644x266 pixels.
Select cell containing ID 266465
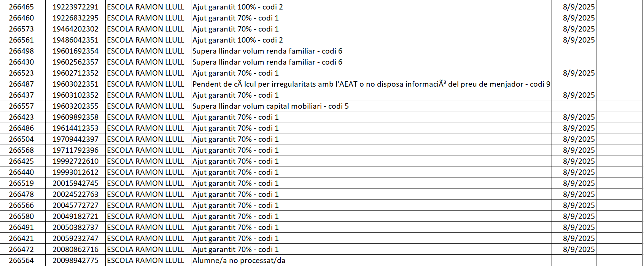(21, 7)
